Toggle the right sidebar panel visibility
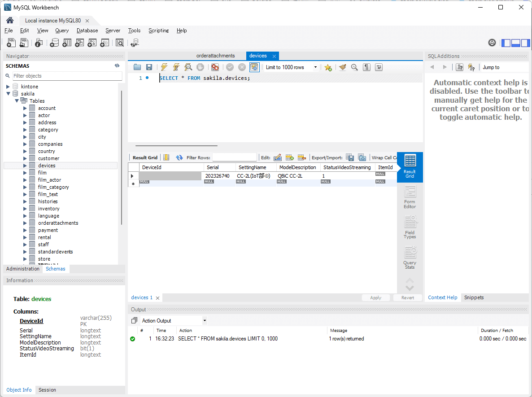This screenshot has height=397, width=532. click(525, 43)
